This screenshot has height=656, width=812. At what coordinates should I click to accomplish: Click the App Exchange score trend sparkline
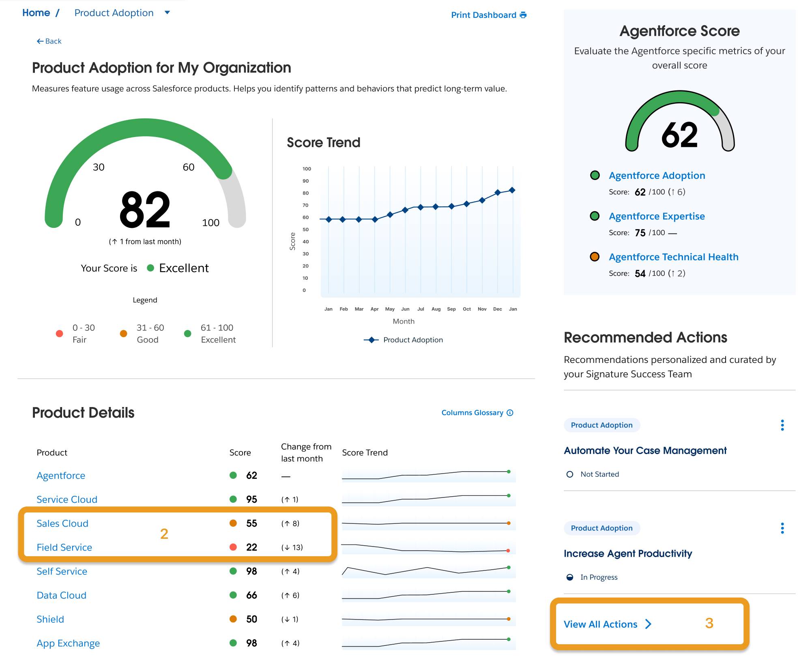click(429, 643)
